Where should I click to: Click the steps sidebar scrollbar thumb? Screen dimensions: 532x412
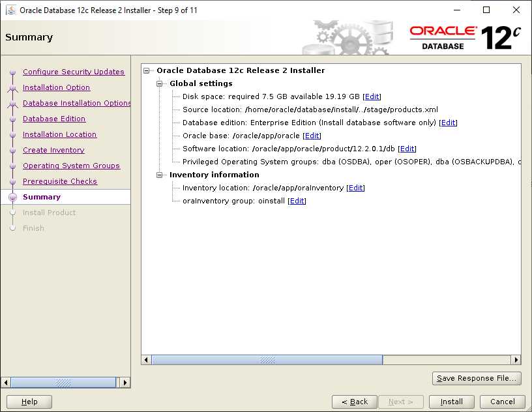tap(63, 383)
